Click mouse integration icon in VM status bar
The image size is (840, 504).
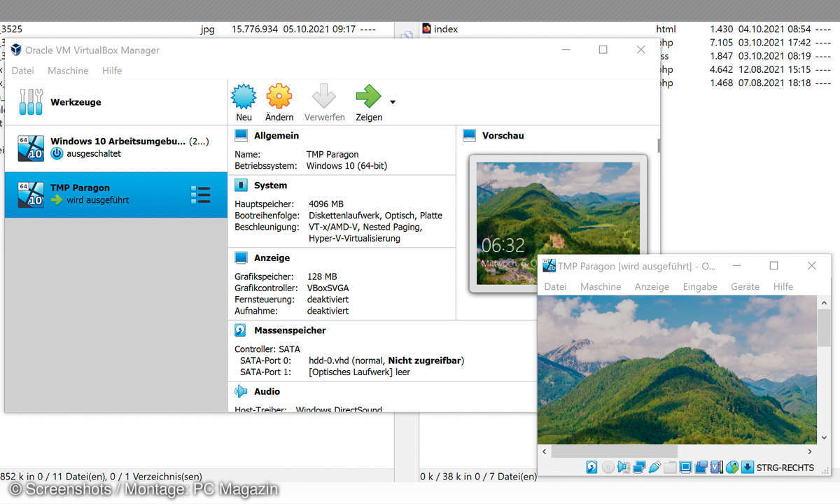(x=732, y=467)
